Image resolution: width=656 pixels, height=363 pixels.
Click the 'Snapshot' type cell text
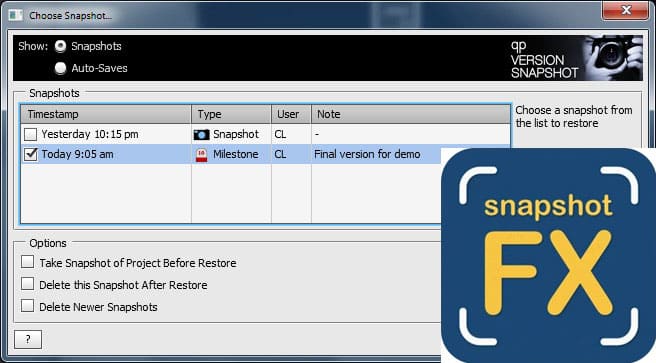point(236,134)
